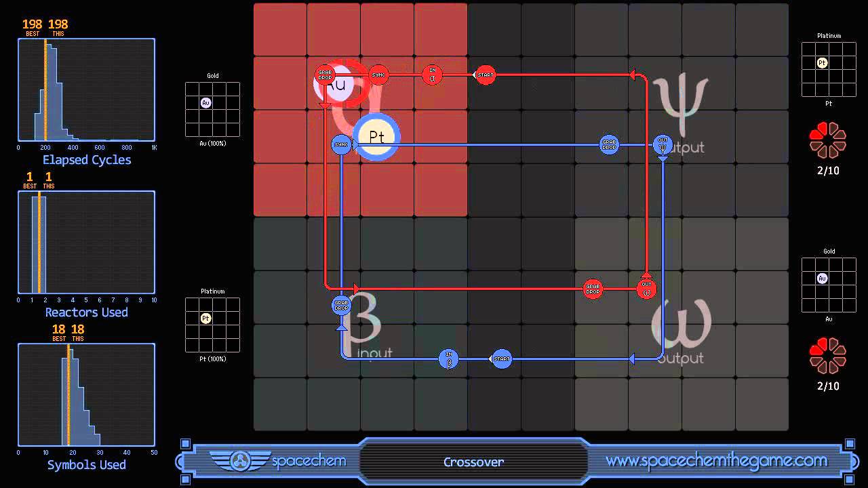Select the Symbols Used histogram

click(x=87, y=395)
